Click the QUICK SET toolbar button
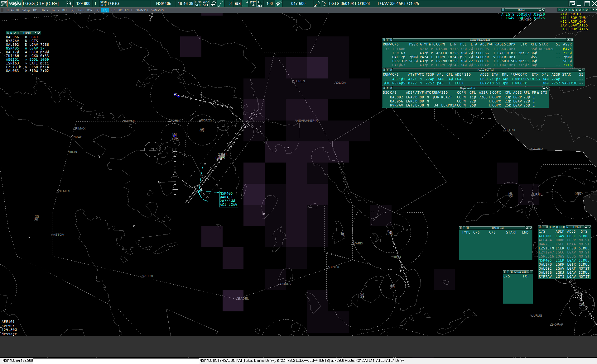Screen dimensions: 597x364 [x=206, y=4]
